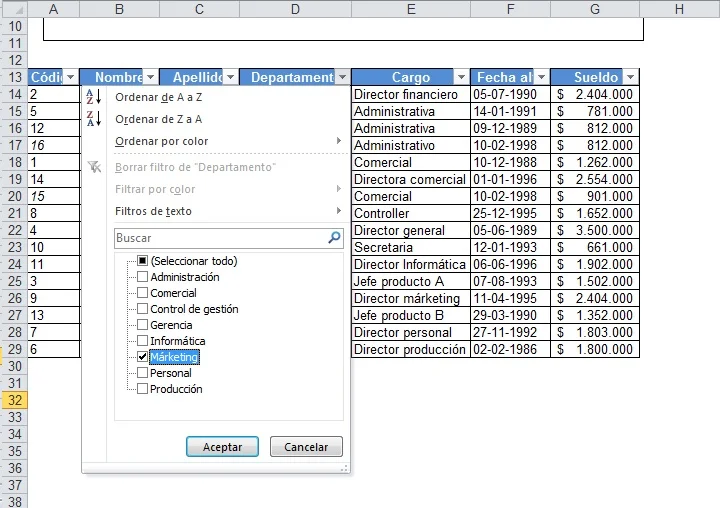Viewport: 720px width, 508px height.
Task: Click the Cancelar button
Action: coord(306,446)
